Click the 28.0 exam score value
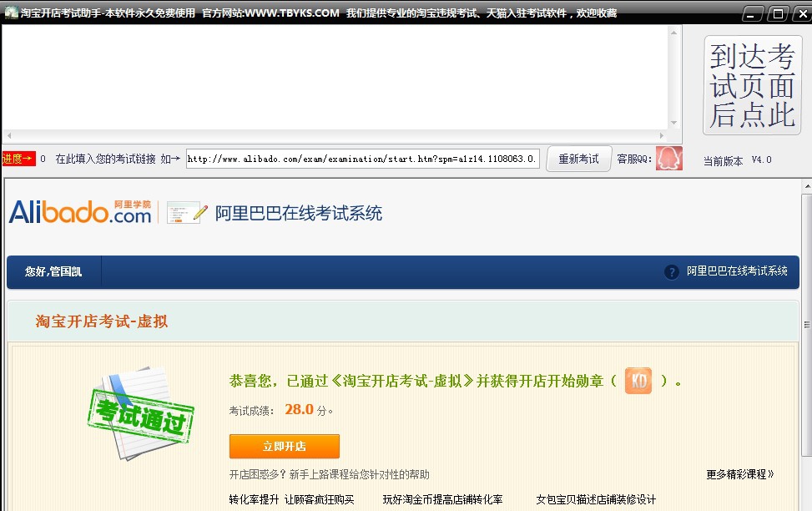812x511 pixels. point(300,409)
